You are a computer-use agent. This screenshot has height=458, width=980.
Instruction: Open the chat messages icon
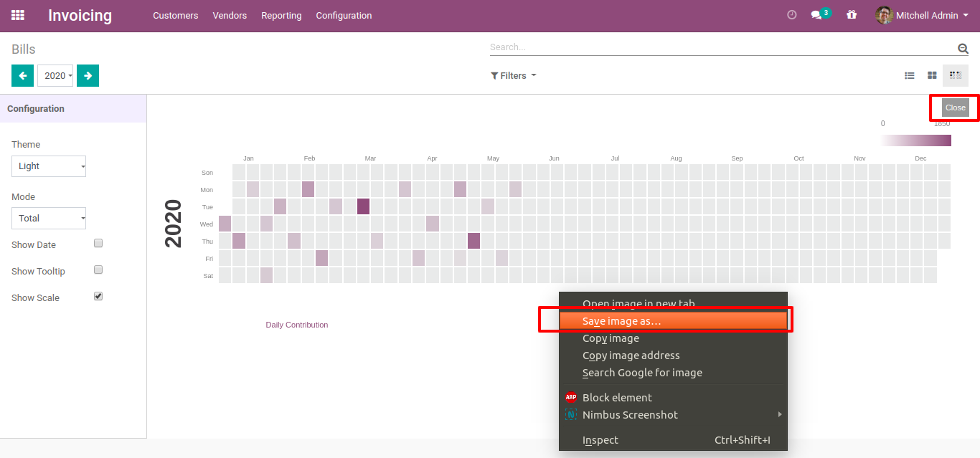816,15
